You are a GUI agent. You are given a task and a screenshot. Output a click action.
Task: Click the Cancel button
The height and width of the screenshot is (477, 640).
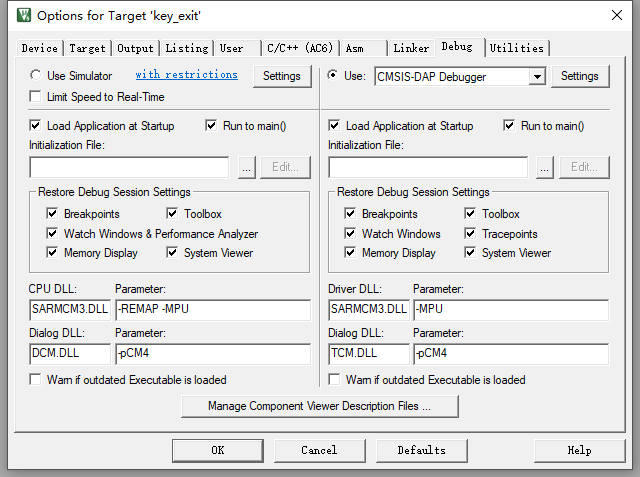pos(319,450)
